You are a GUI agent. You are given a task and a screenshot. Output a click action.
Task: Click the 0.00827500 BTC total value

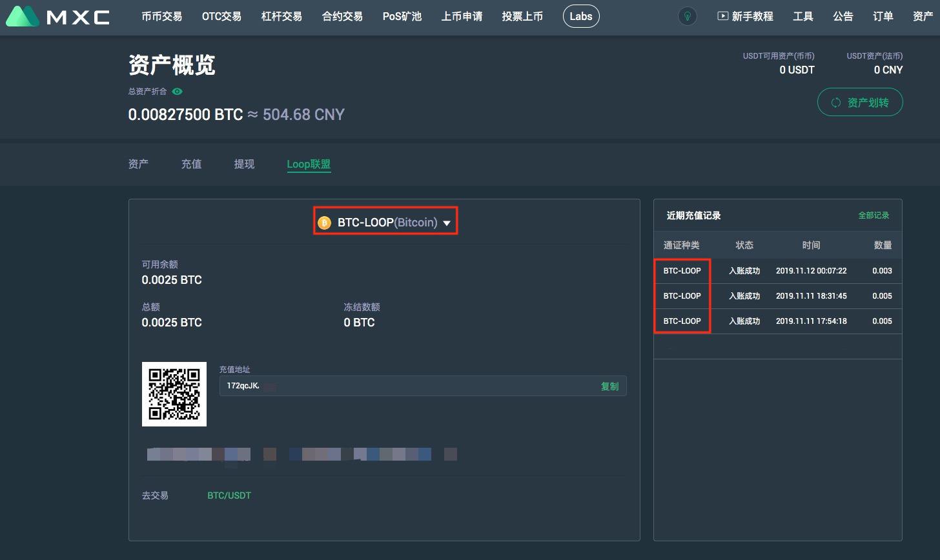point(185,115)
